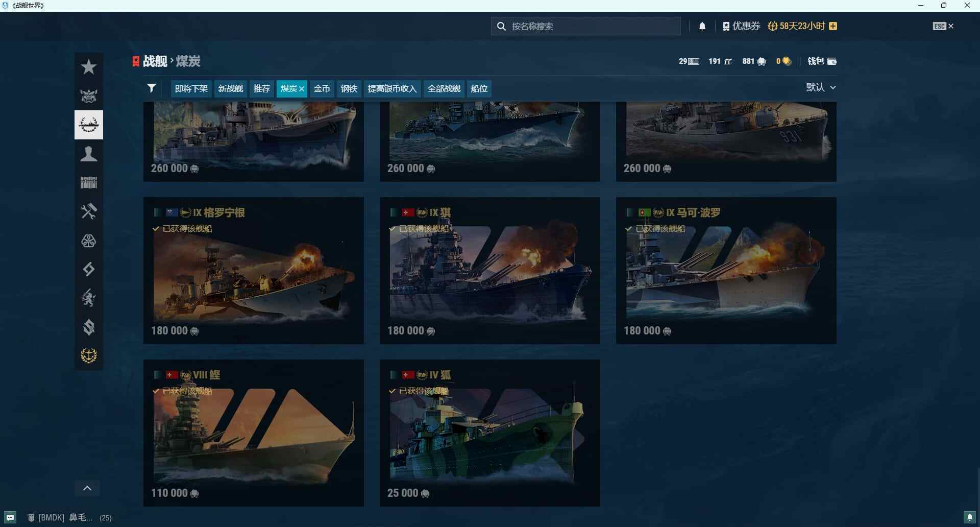Screen dimensions: 980x527
Task: Open the containers crate category icon
Action: pos(89,182)
